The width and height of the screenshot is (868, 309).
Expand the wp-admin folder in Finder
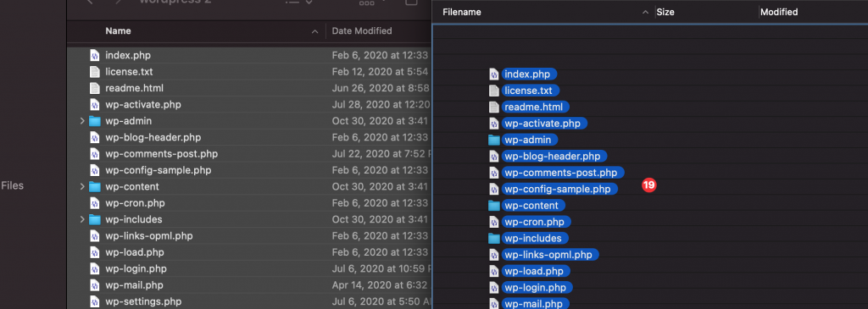(x=82, y=121)
